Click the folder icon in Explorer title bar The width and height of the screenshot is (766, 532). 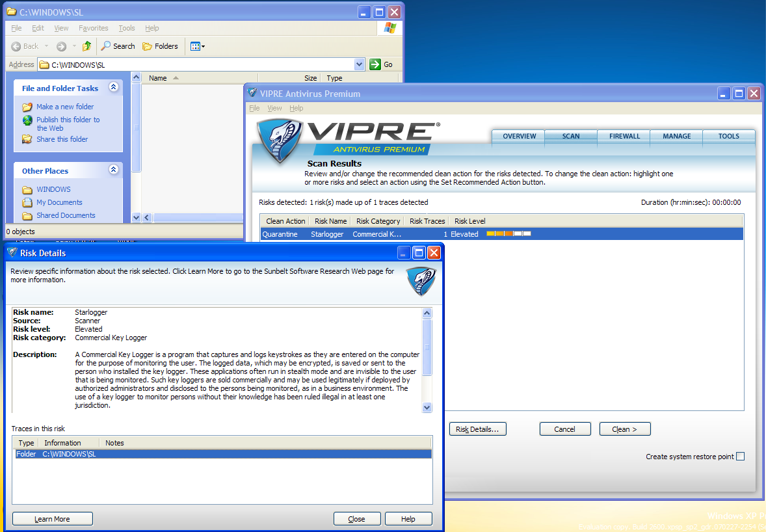point(12,12)
